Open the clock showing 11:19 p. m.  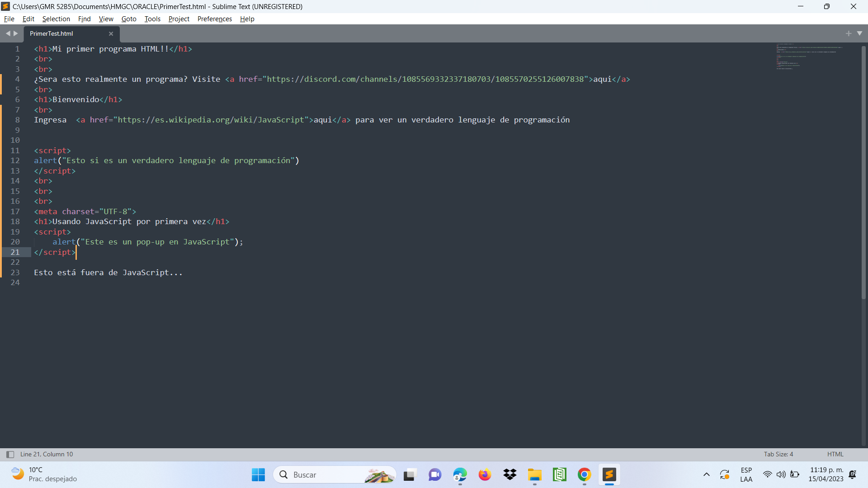[826, 474]
